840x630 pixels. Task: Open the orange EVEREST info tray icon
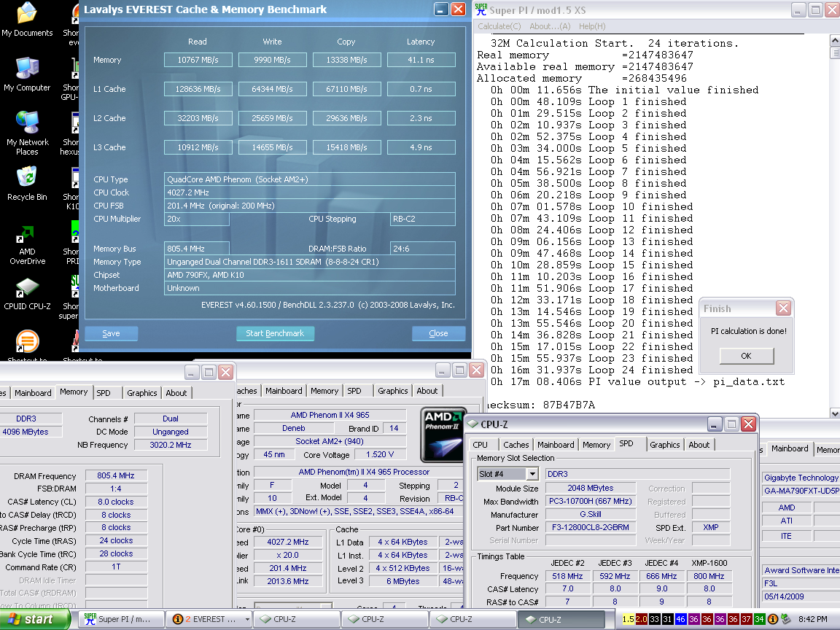coord(772,619)
